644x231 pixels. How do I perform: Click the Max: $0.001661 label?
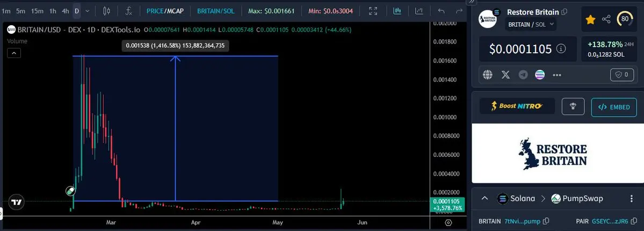pyautogui.click(x=271, y=11)
